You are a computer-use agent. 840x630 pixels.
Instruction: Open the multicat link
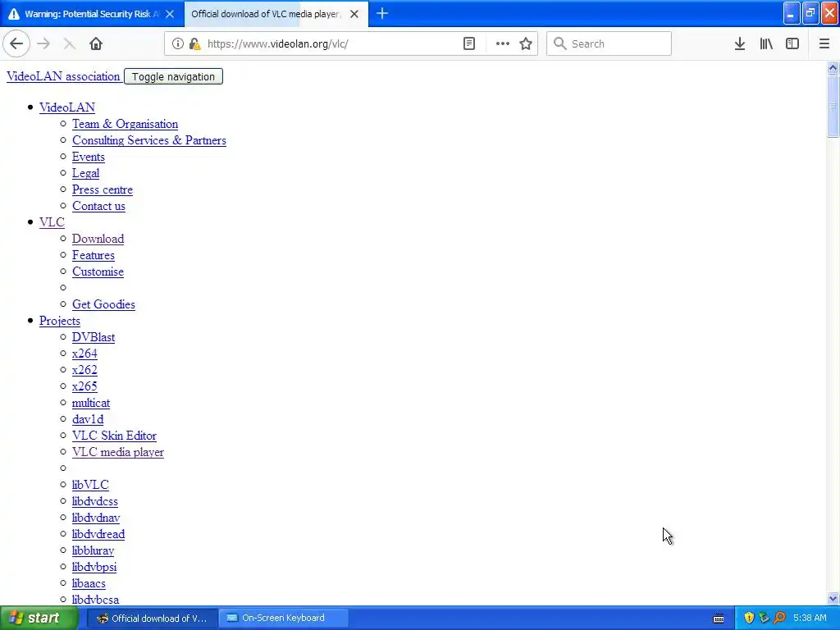(x=91, y=404)
